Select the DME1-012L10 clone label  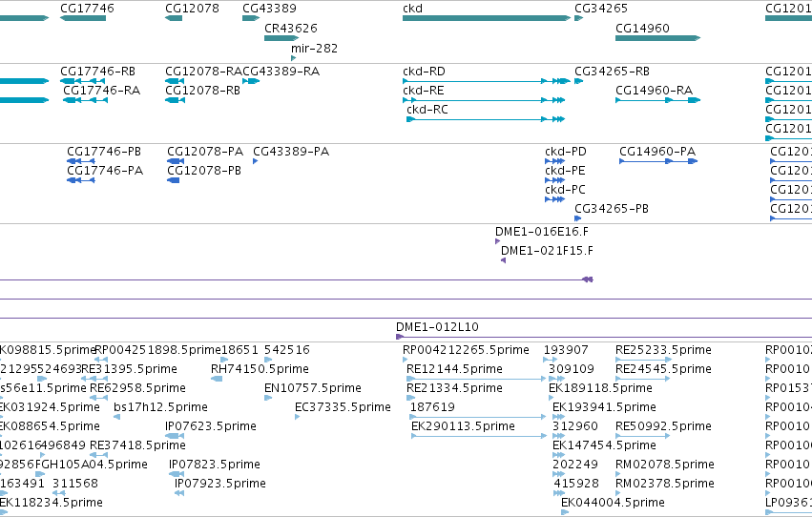[x=437, y=327]
